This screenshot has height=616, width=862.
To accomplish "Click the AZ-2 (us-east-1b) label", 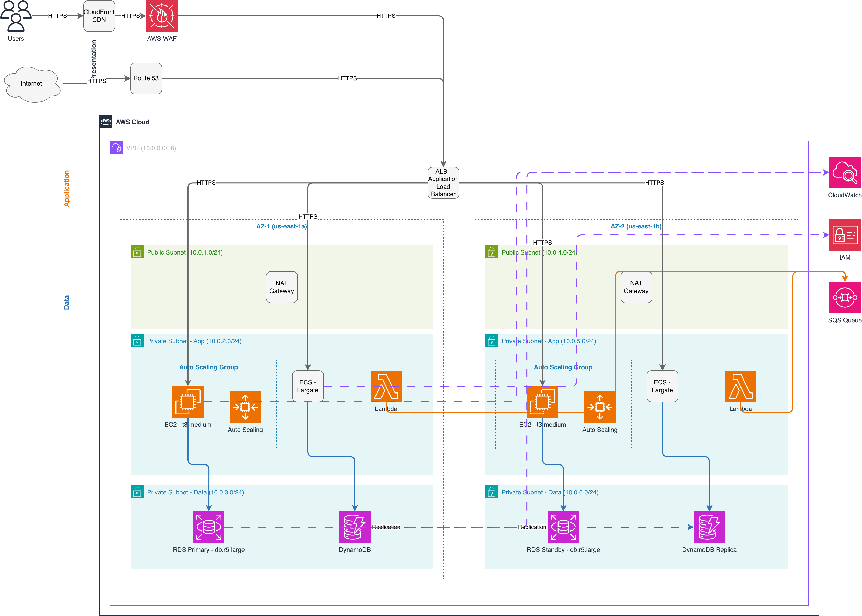I will pos(636,226).
